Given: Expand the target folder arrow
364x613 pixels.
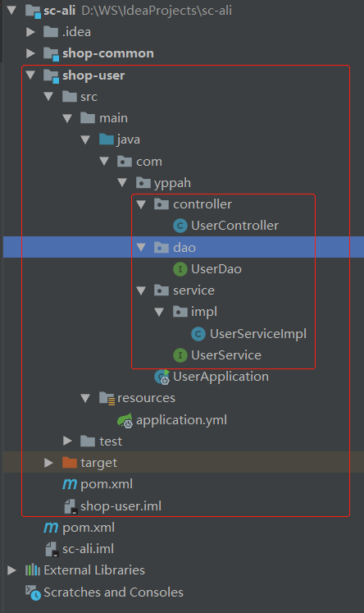Looking at the screenshot, I should pyautogui.click(x=49, y=463).
